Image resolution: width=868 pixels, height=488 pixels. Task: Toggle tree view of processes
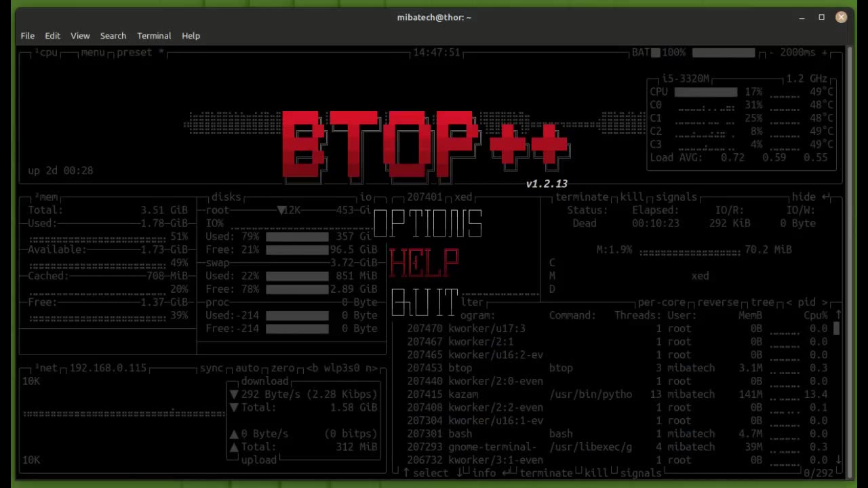click(x=763, y=302)
